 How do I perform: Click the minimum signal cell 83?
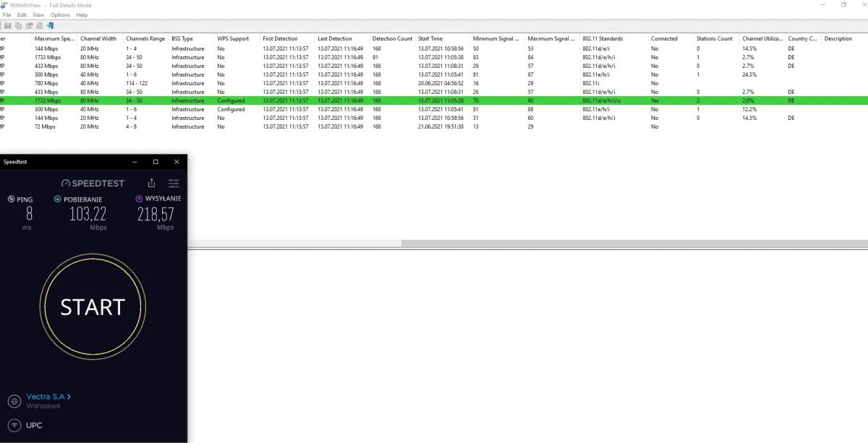tap(476, 57)
